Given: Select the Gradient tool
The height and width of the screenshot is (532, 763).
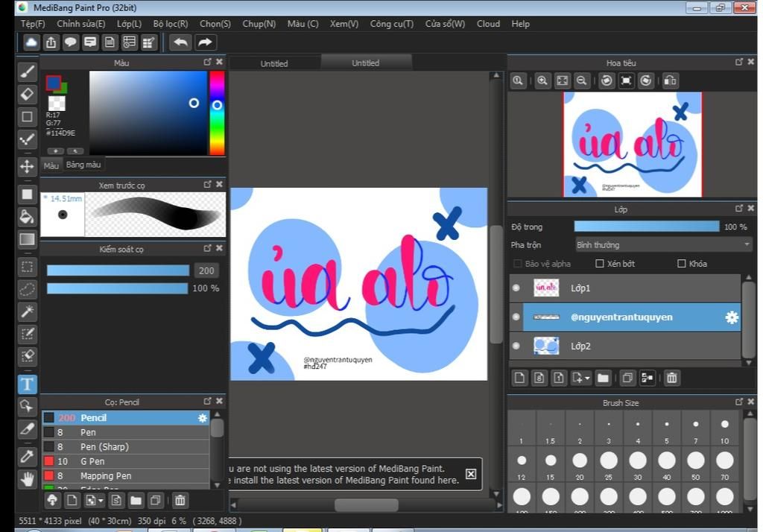Looking at the screenshot, I should 28,239.
